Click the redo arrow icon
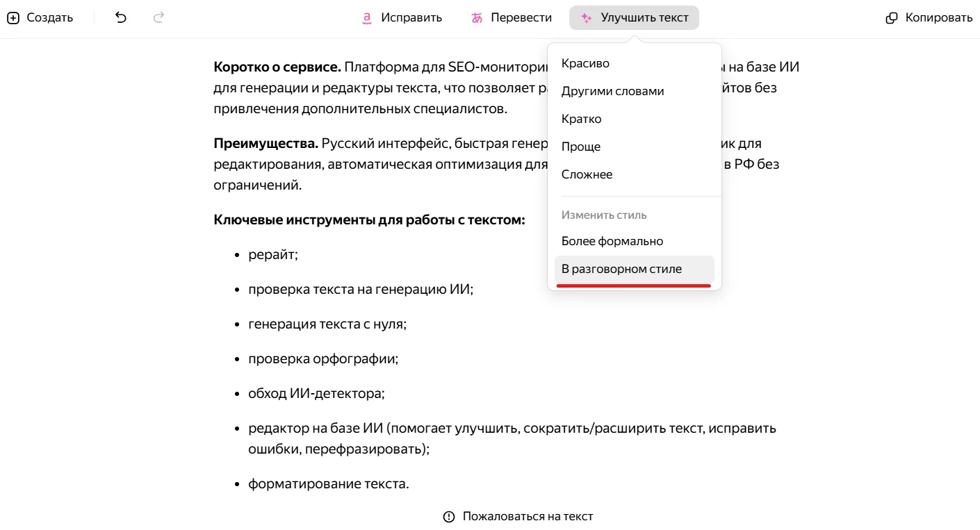The width and height of the screenshot is (980, 530). click(158, 18)
